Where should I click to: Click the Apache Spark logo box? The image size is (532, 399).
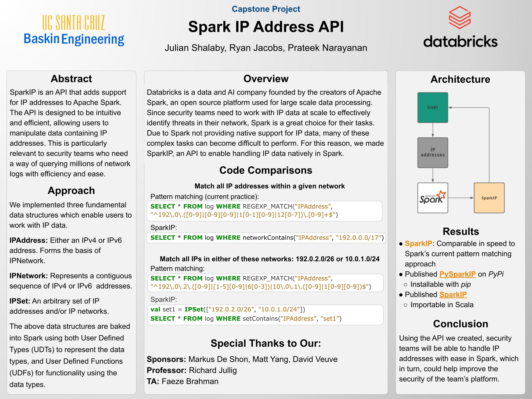click(433, 198)
